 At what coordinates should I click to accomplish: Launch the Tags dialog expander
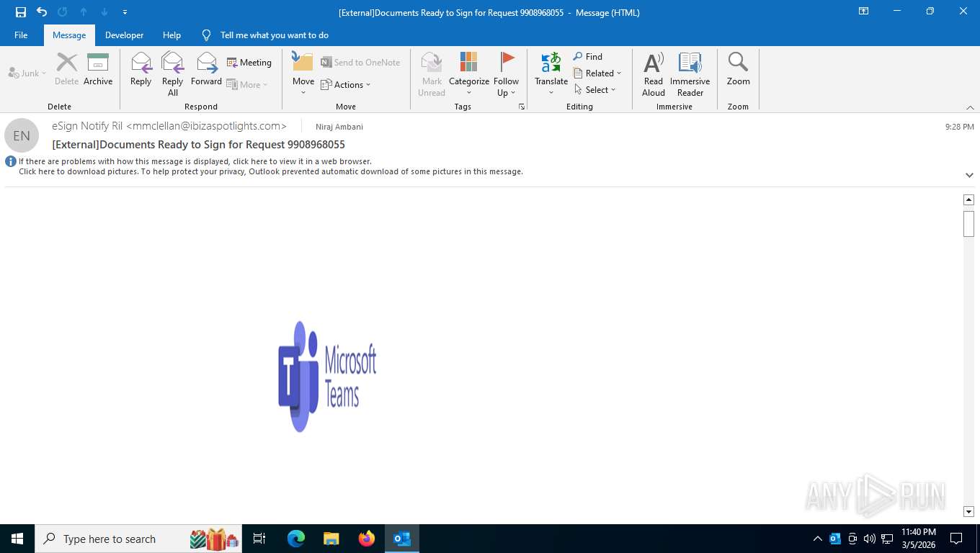click(522, 107)
